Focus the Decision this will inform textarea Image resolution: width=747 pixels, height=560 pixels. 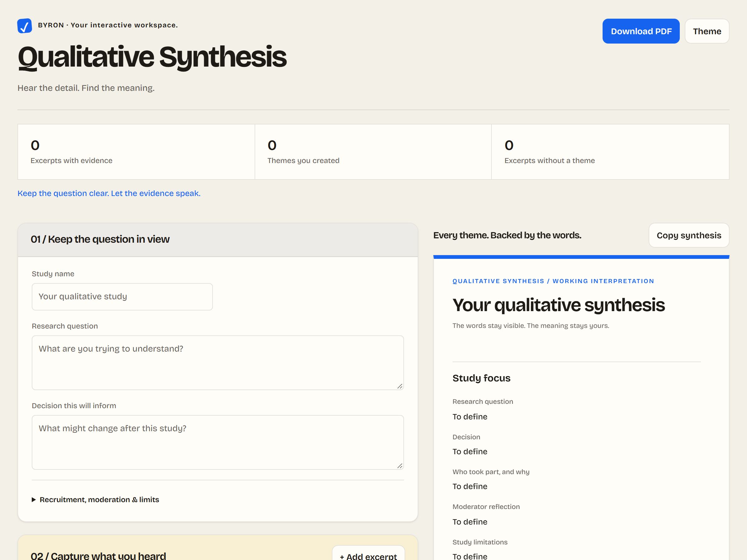(x=218, y=442)
